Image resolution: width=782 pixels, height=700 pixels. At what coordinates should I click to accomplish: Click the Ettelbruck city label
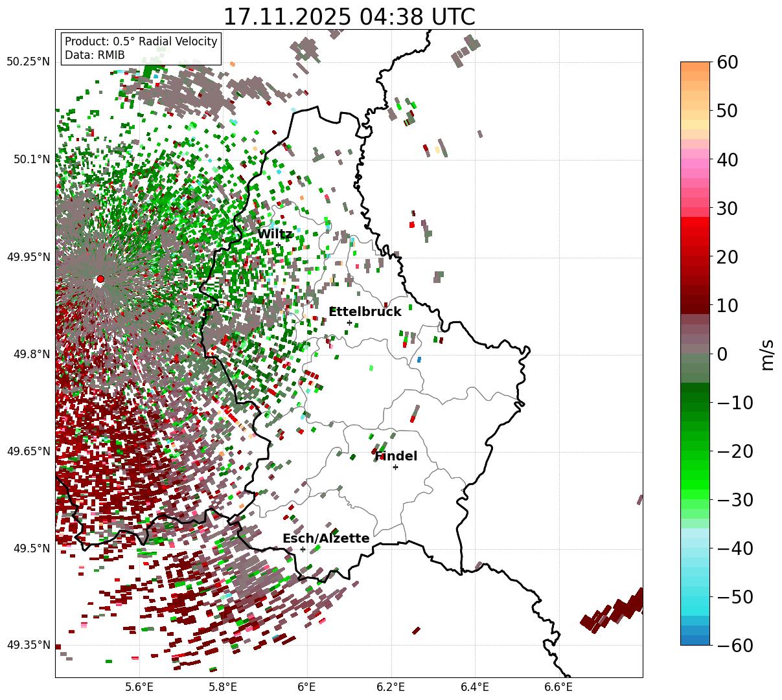[x=365, y=312]
